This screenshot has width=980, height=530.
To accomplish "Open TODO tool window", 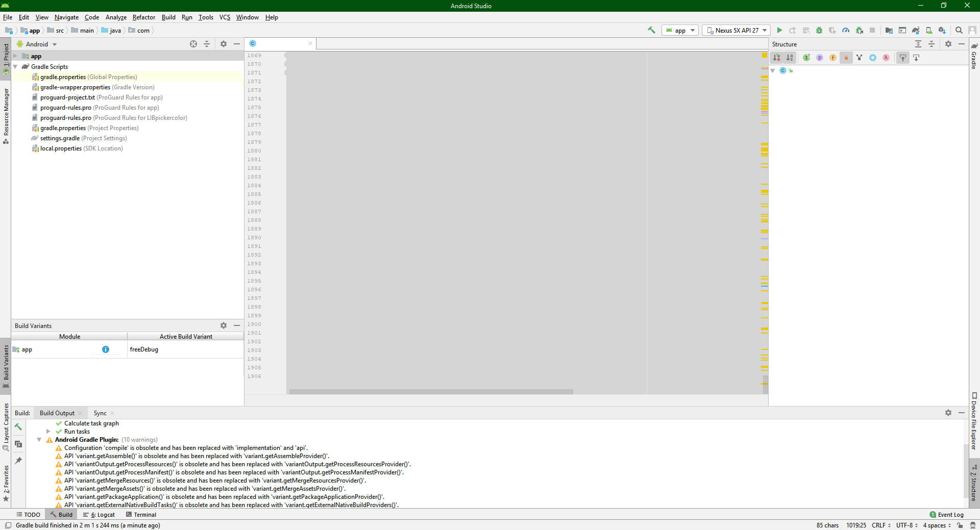I will tap(28, 515).
